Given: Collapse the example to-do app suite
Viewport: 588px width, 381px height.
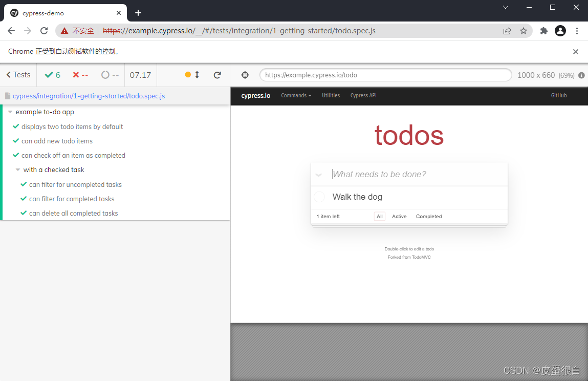Looking at the screenshot, I should click(x=10, y=112).
